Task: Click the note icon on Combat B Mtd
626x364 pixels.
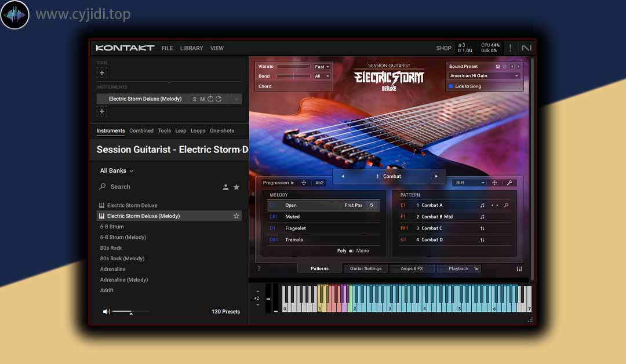Action: [x=482, y=217]
